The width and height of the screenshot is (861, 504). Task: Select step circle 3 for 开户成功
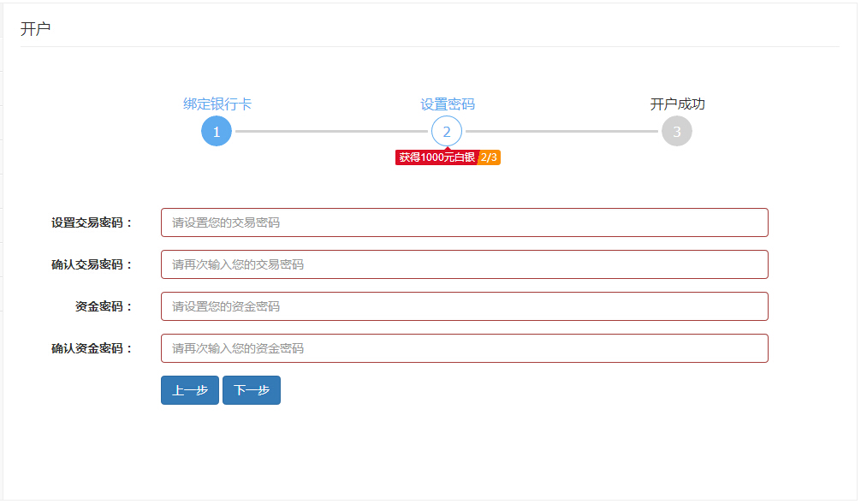(677, 131)
